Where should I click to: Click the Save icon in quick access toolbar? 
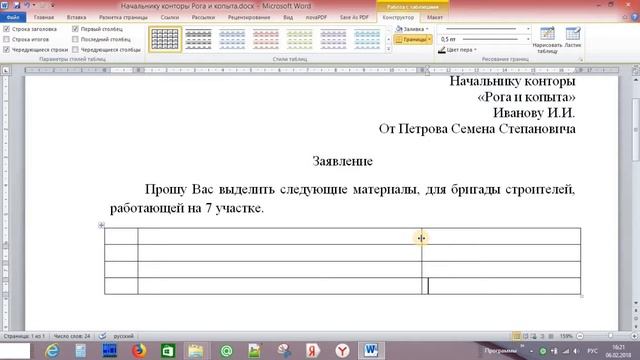17,6
